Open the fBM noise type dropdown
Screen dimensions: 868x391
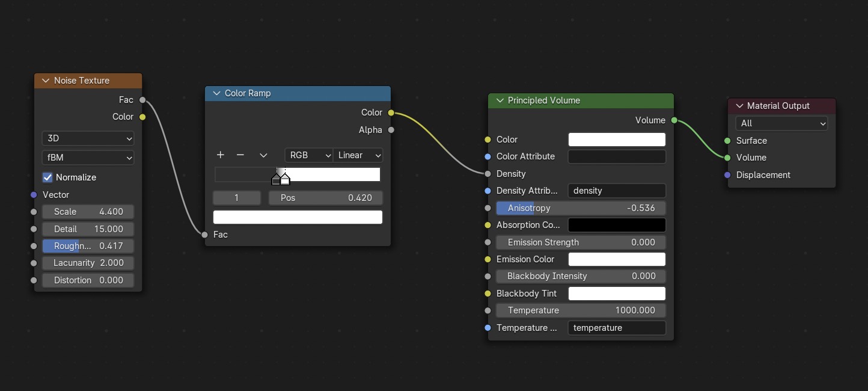pyautogui.click(x=88, y=158)
